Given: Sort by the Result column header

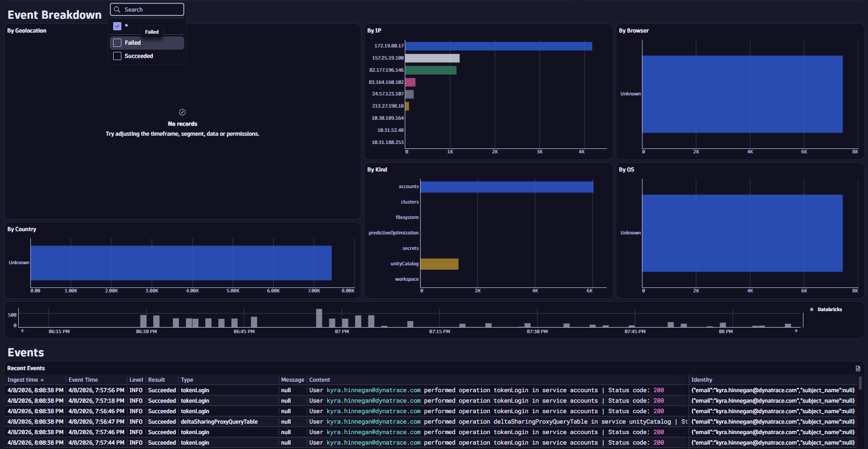Looking at the screenshot, I should coord(156,380).
